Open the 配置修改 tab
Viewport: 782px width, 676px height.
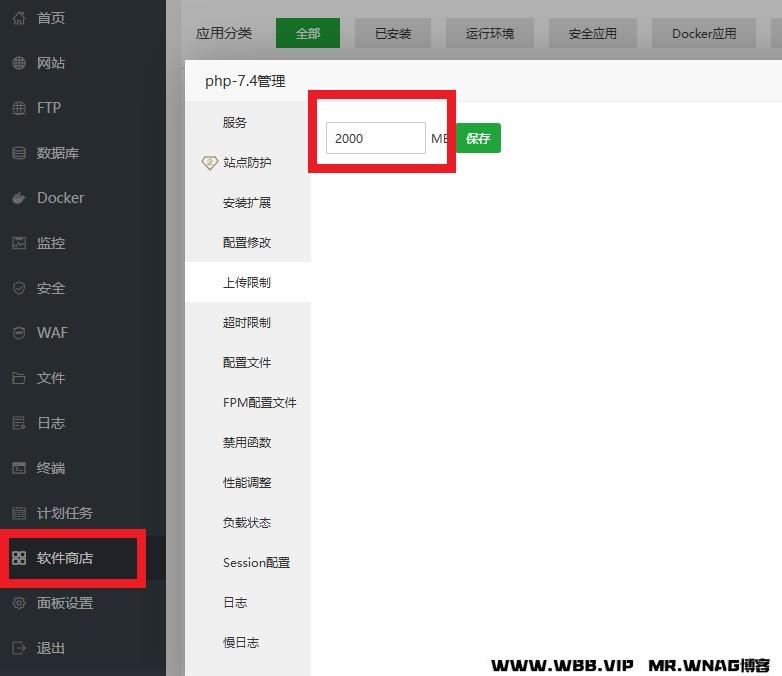248,242
